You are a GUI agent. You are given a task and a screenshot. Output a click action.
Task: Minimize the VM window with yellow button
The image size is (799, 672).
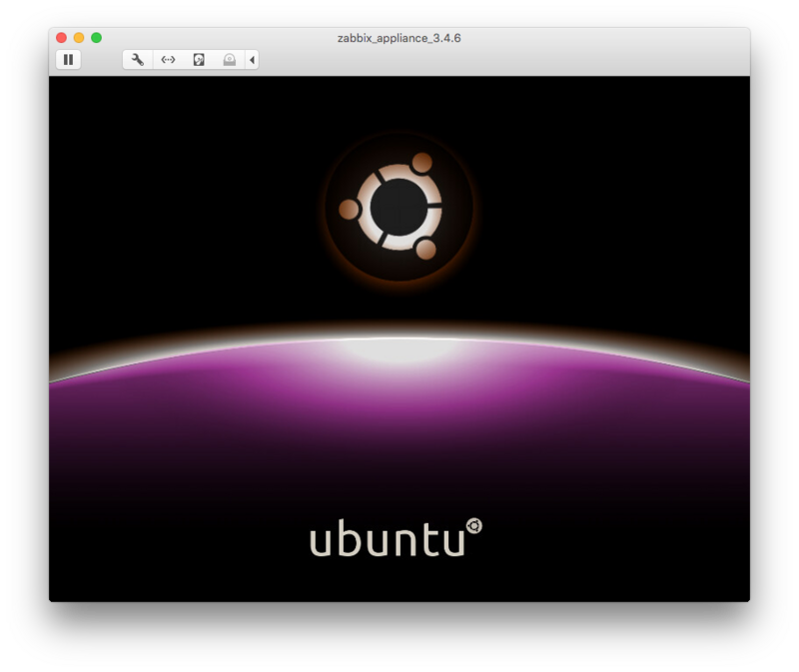tap(79, 38)
